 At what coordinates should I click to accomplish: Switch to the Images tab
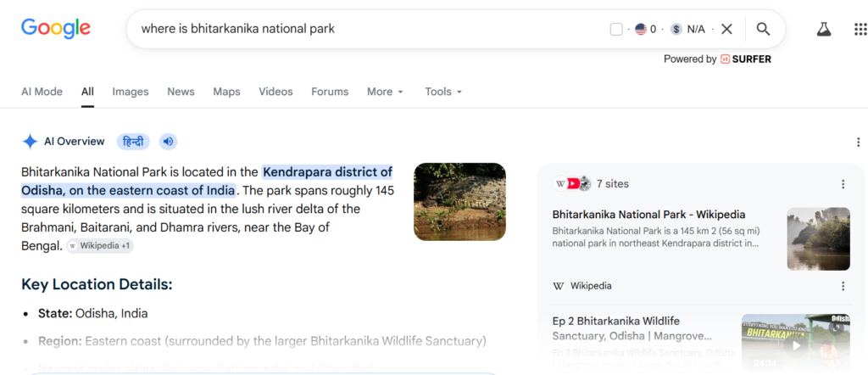click(x=131, y=92)
